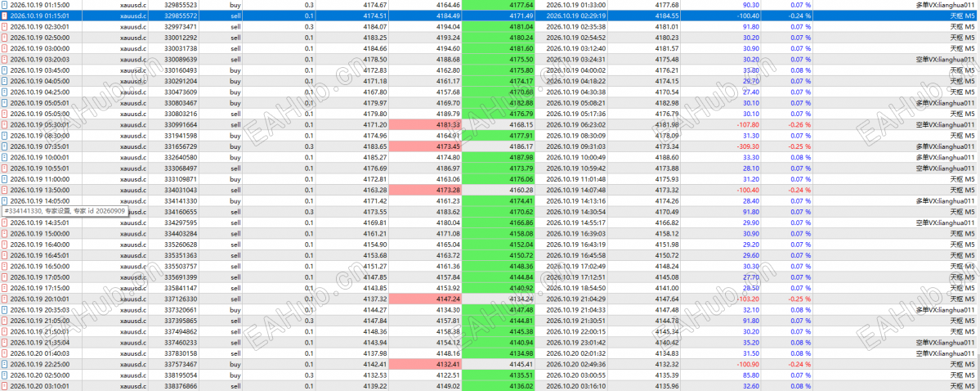Click close time 2026.10.19 23:01:42
Screen dimensions: 980x391
click(578, 342)
